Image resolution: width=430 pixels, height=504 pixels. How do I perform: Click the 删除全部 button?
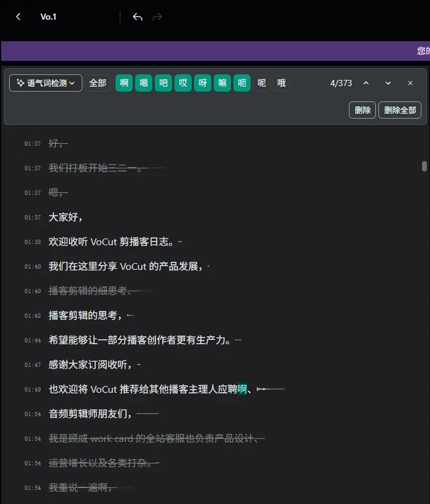tap(400, 110)
